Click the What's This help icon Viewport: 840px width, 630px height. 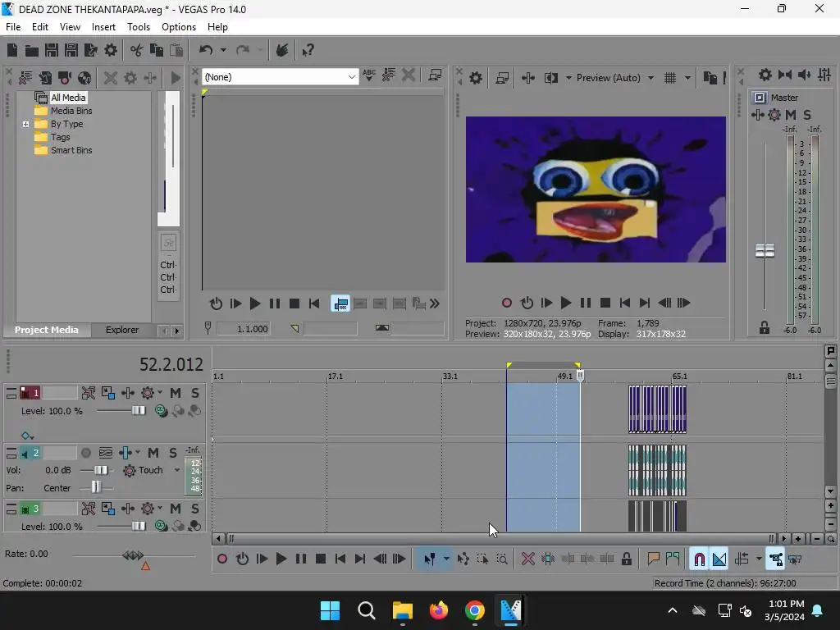point(308,50)
